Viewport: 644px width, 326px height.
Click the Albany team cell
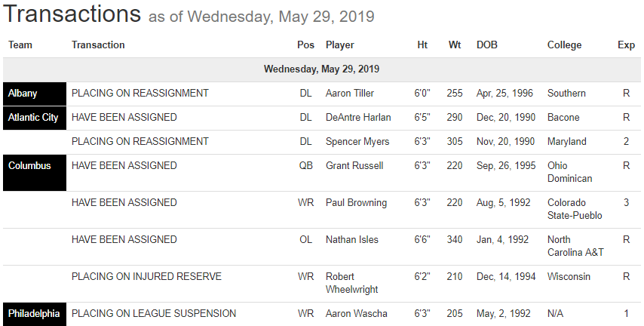click(x=23, y=94)
